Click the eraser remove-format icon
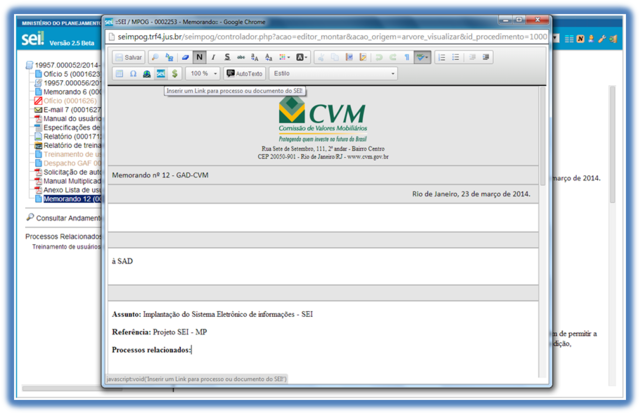The image size is (640, 414). [x=185, y=58]
